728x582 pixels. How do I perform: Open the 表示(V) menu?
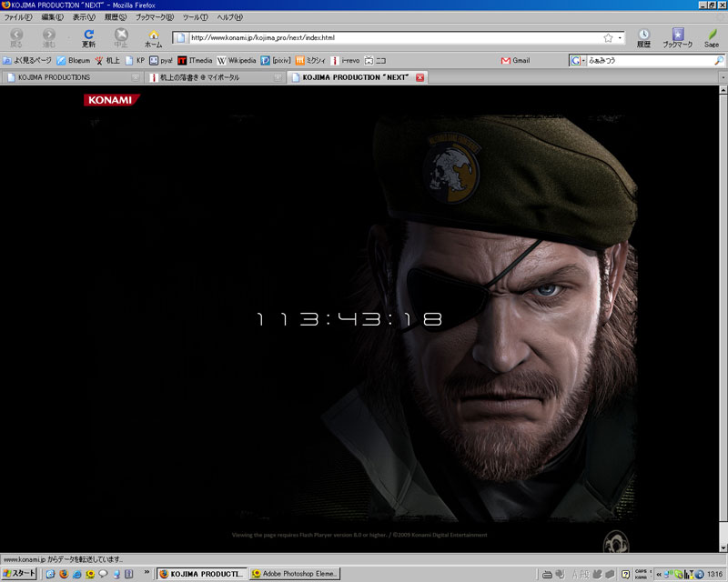pos(84,17)
